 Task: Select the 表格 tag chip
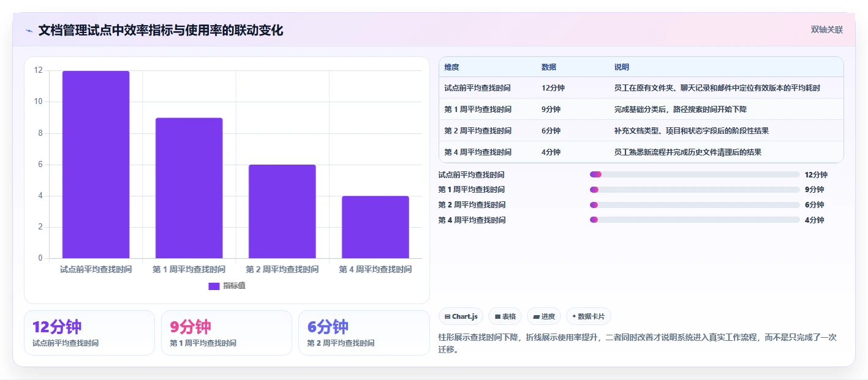click(505, 316)
